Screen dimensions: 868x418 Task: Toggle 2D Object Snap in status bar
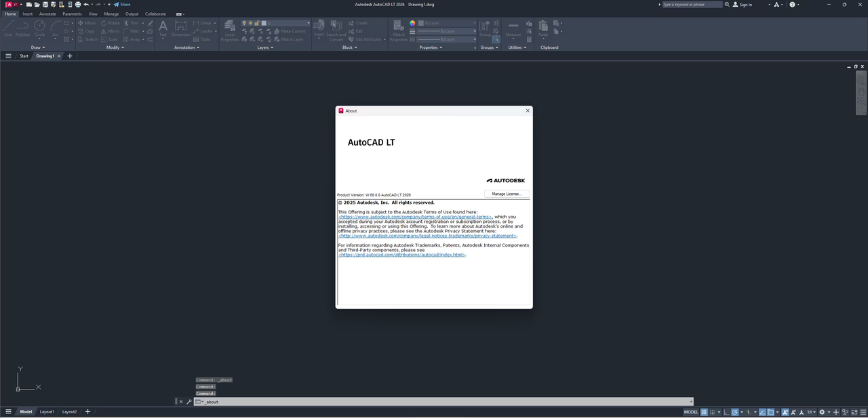click(770, 412)
